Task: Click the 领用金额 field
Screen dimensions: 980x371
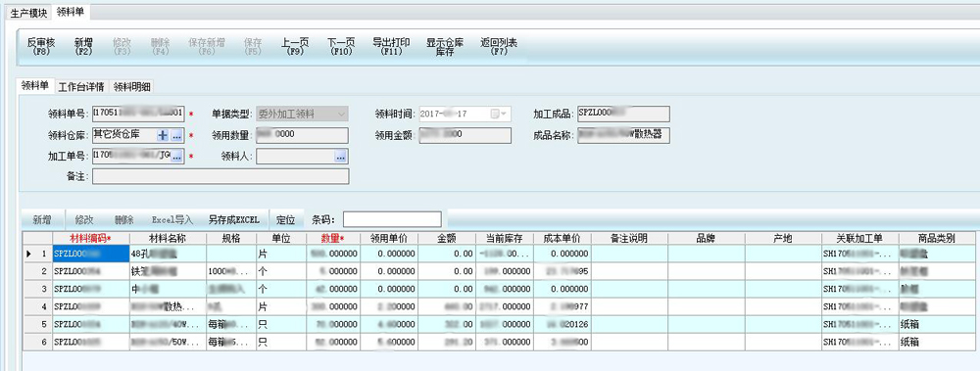Action: (x=465, y=135)
